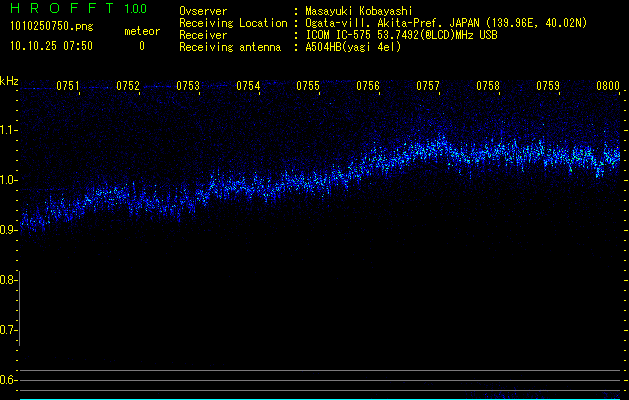Click the 0755 time marker

(308, 86)
